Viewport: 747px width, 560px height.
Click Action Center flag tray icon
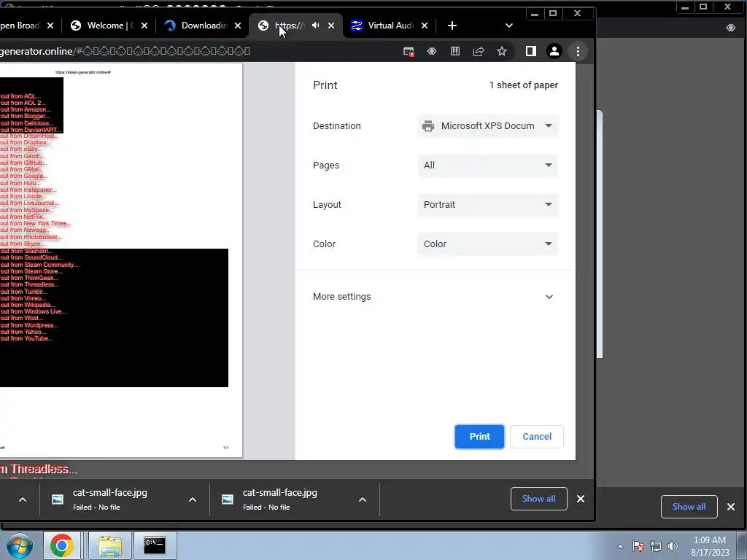tap(638, 546)
